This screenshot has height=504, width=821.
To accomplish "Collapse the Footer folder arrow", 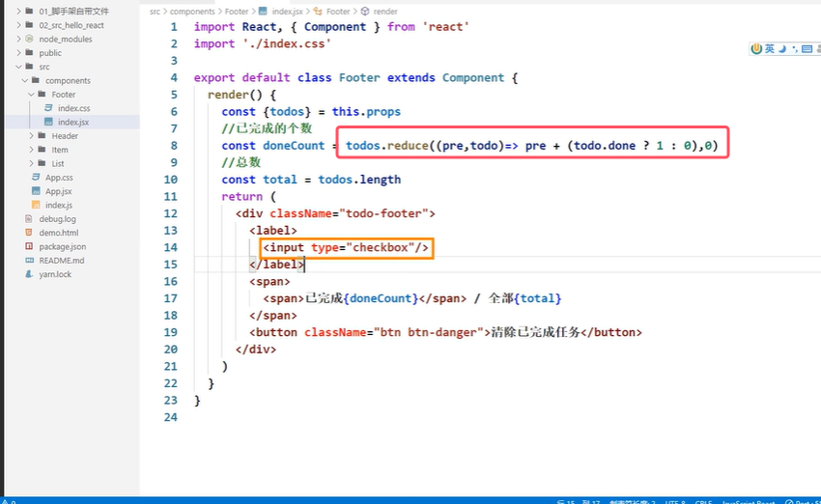I will [x=32, y=95].
